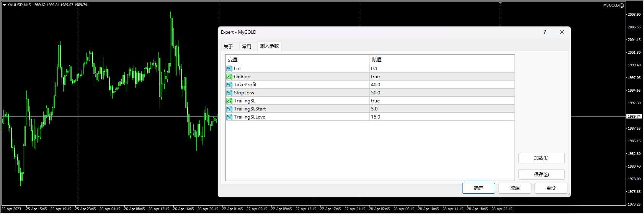This screenshot has width=644, height=214.
Task: Click the OnAlert boolean icon
Action: (x=229, y=77)
